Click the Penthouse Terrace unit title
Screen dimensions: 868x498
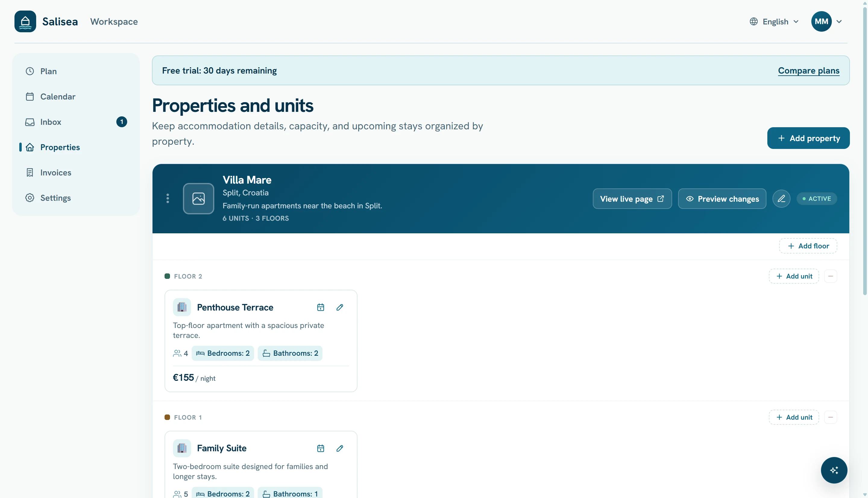tap(235, 307)
